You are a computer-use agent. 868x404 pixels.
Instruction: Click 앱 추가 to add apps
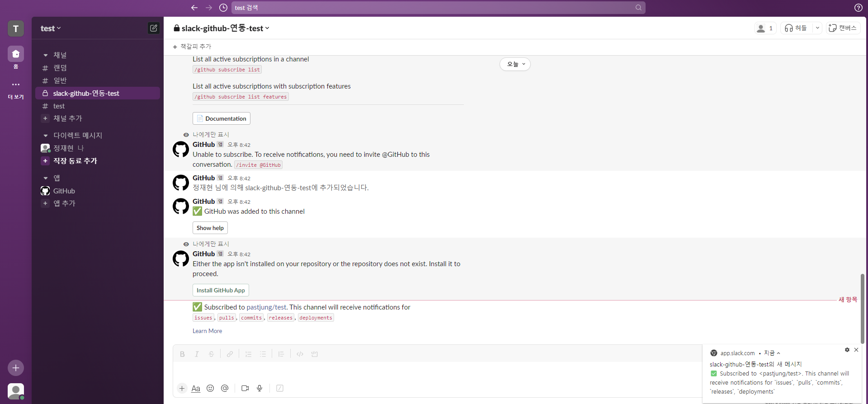[98, 203]
